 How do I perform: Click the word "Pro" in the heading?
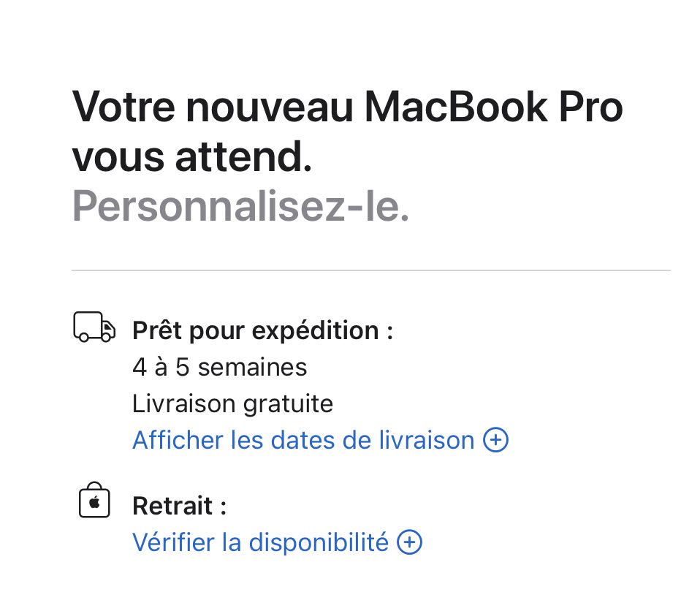point(590,107)
